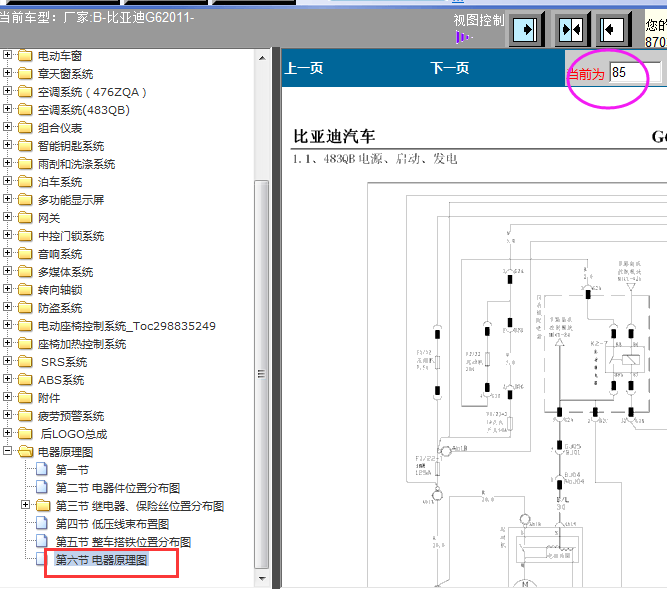Expand the ABS系统 folder
Viewport: 667px width, 589px height.
click(x=7, y=379)
